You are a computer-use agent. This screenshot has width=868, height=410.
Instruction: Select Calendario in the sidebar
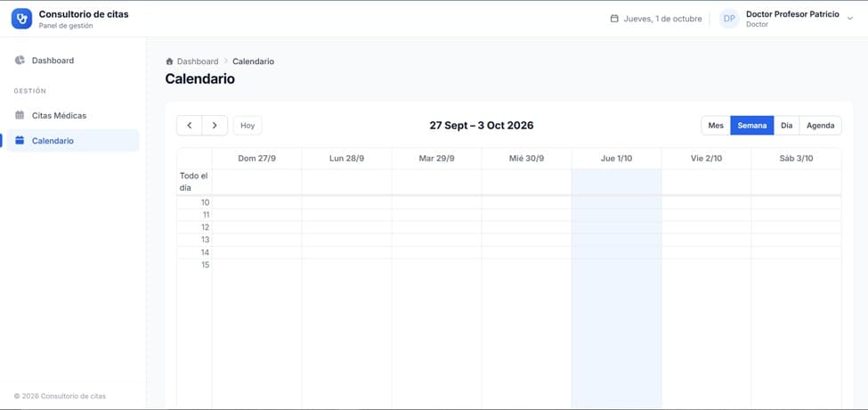pos(72,141)
